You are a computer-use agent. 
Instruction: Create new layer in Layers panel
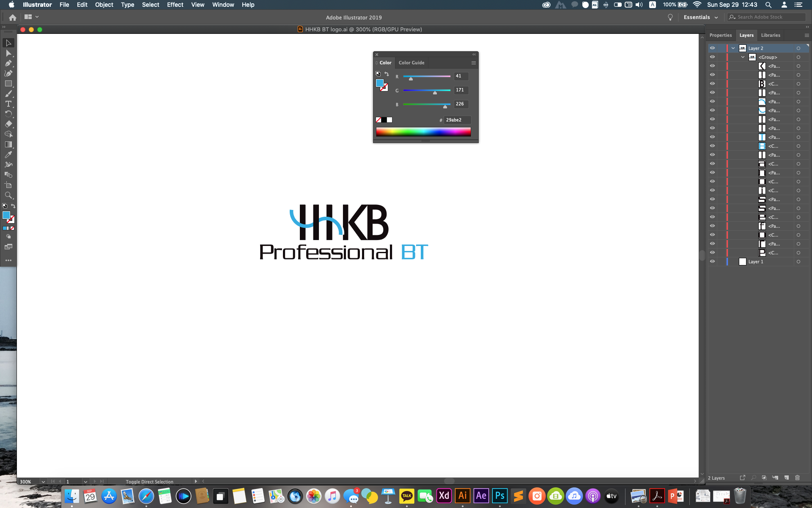787,478
